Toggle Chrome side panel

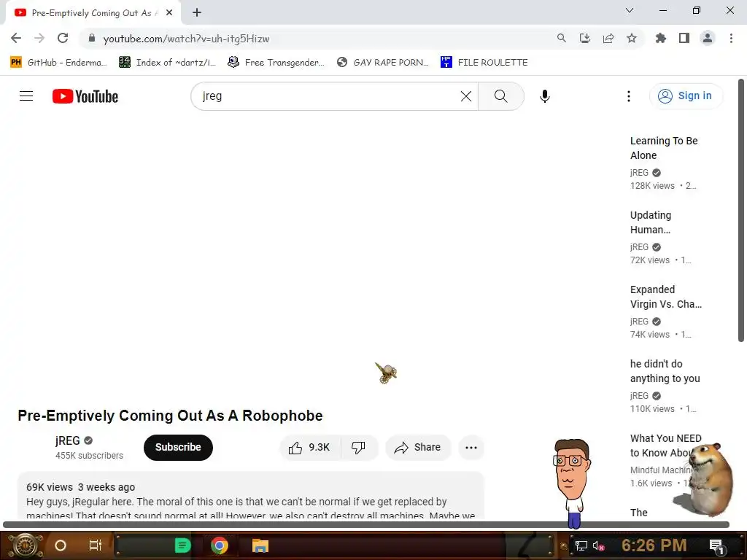[684, 38]
